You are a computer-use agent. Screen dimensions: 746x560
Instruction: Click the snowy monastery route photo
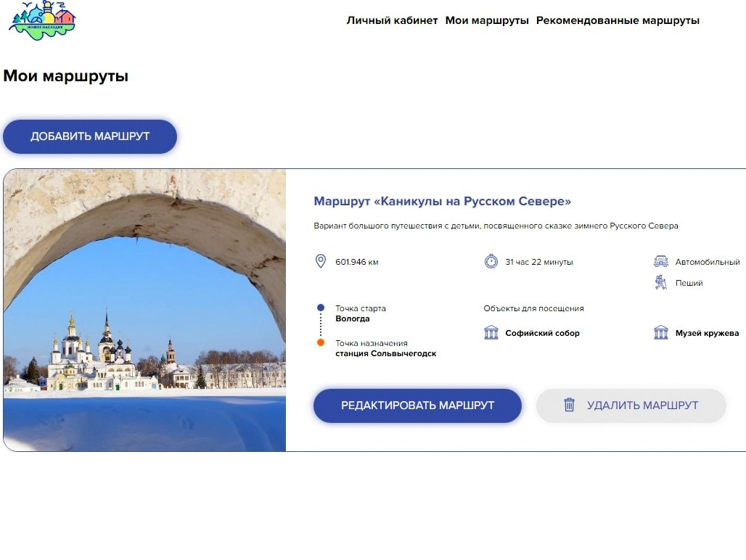(x=145, y=310)
